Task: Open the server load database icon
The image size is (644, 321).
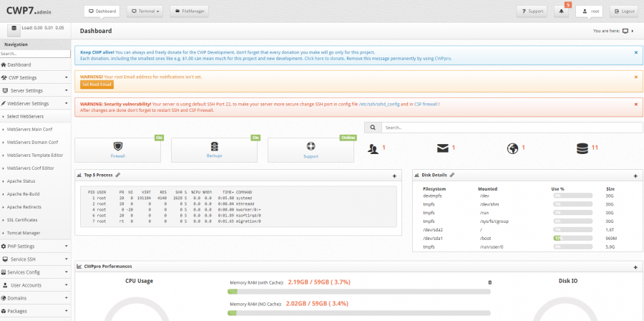Action: click(x=14, y=30)
